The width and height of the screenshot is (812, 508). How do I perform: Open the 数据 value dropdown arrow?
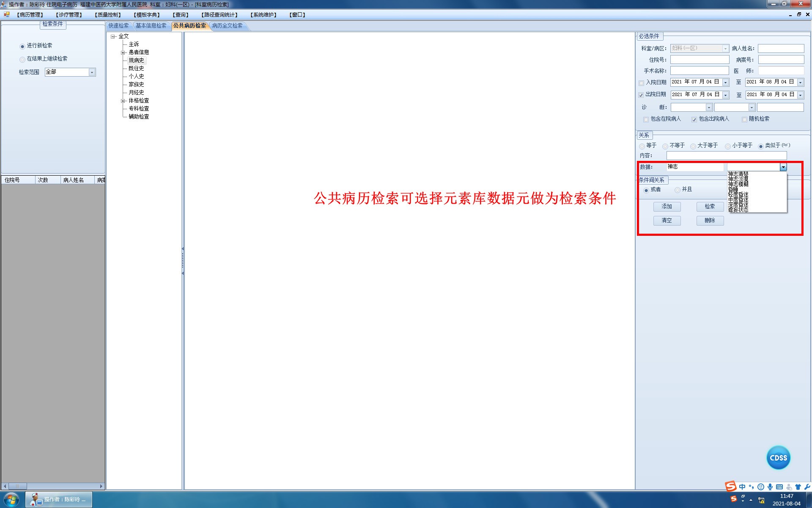(x=783, y=167)
